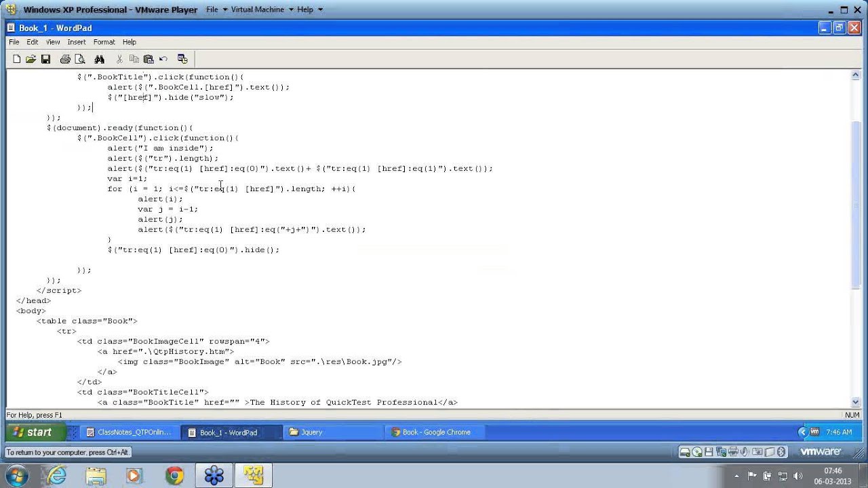868x488 pixels.
Task: Open the WordPad Edit menu
Action: [33, 42]
